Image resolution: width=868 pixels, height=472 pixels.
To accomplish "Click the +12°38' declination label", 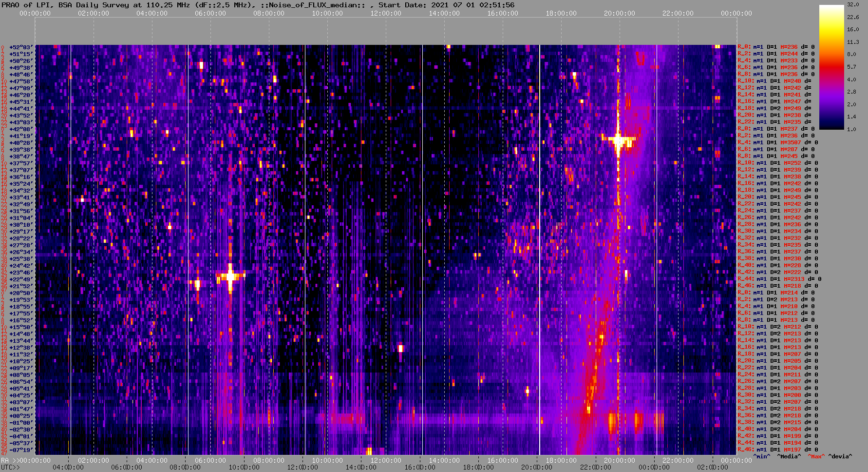I will click(x=20, y=348).
